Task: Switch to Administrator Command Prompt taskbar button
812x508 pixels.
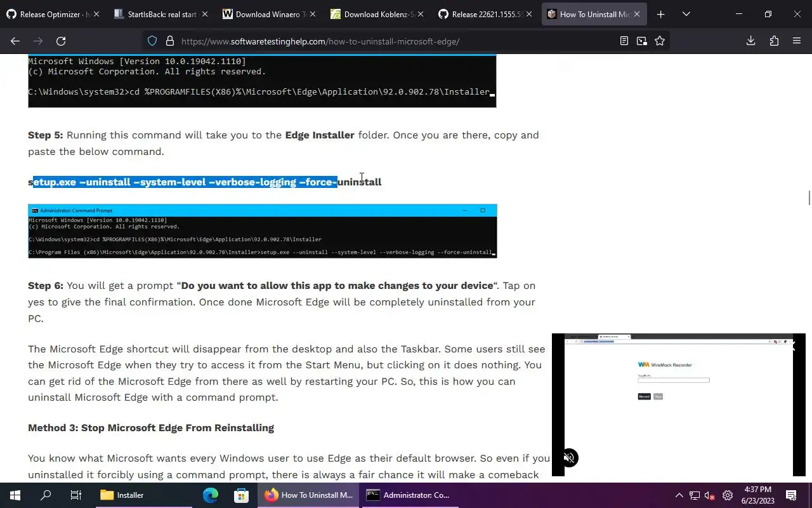Action: 410,495
